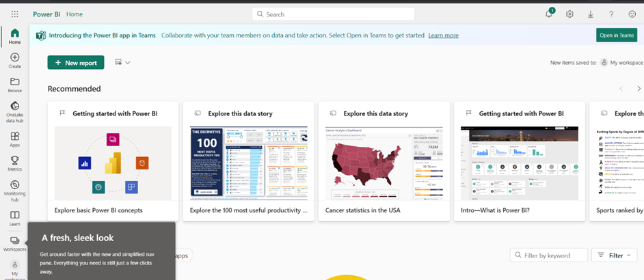Open Browse in the nav pane
Screen dimensions: 644x280
tap(15, 85)
